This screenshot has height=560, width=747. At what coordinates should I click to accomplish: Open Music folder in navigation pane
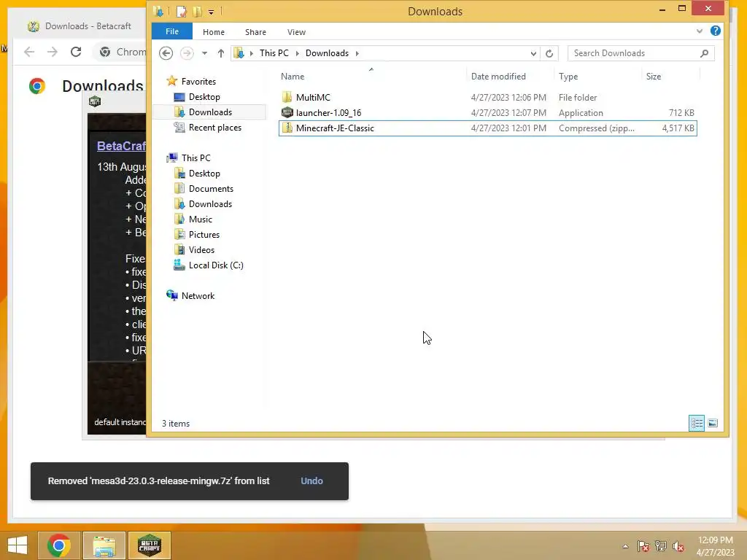click(x=200, y=219)
